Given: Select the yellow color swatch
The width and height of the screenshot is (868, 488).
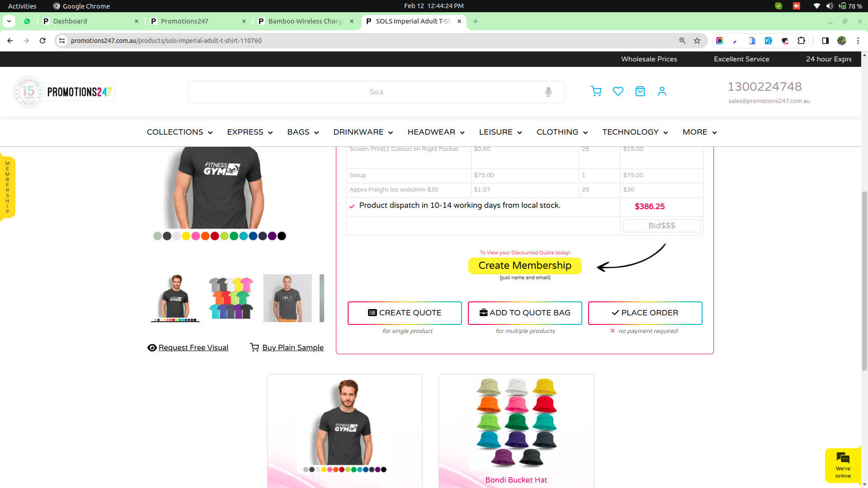Looking at the screenshot, I should tap(186, 236).
